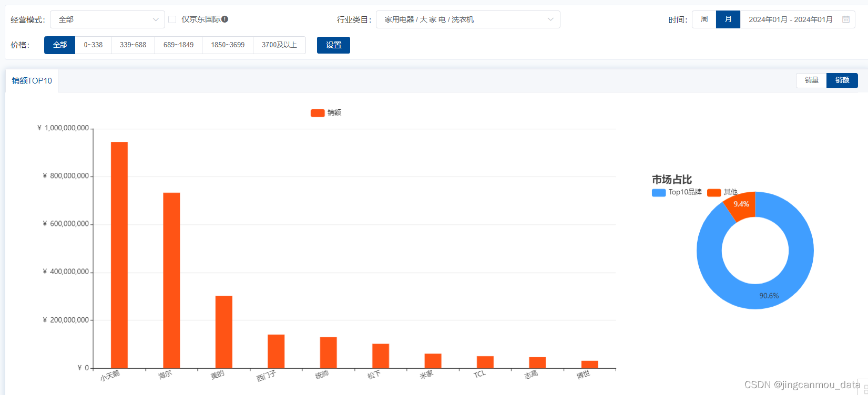
Task: Click the 松下 bar in the chart
Action: point(381,356)
